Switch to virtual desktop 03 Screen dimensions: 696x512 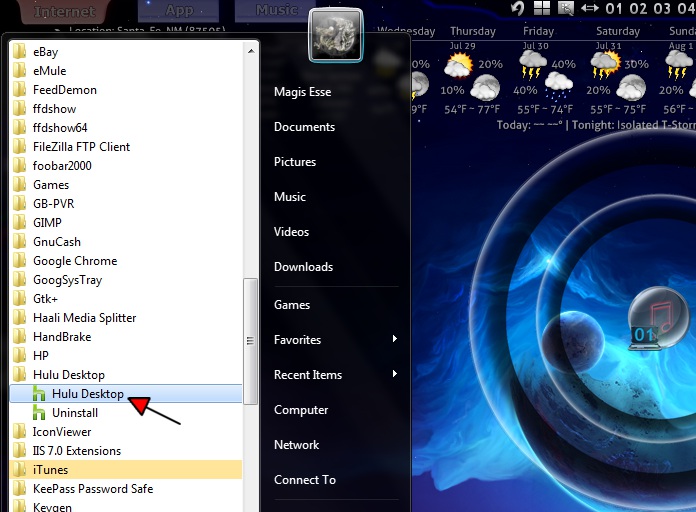point(662,8)
